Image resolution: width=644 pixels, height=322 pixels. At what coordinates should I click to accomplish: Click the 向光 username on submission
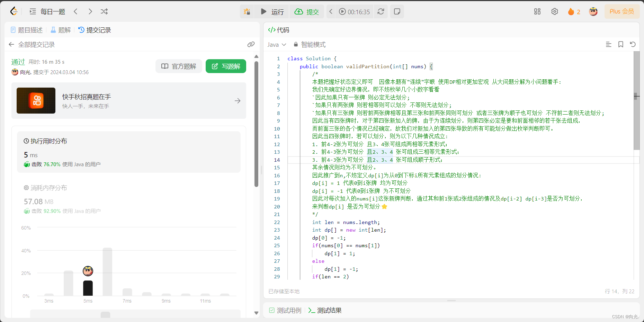coord(25,72)
